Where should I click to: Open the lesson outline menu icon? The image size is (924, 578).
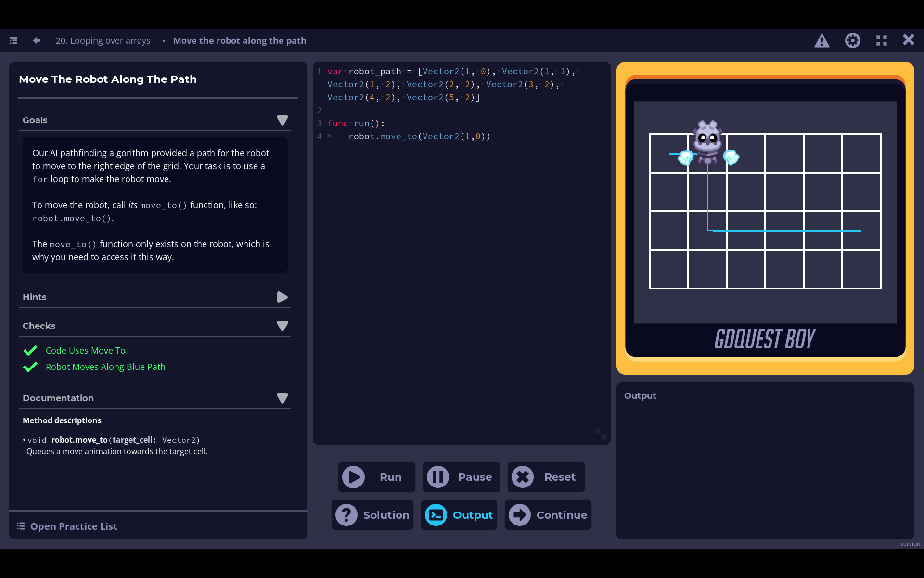[13, 41]
